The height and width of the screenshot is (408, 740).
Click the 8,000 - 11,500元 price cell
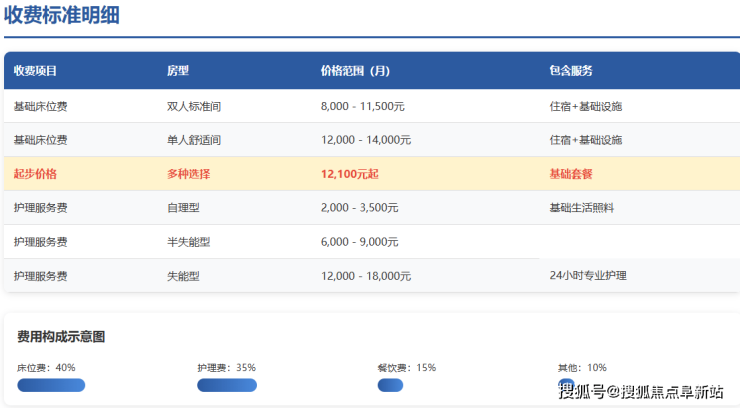(362, 106)
